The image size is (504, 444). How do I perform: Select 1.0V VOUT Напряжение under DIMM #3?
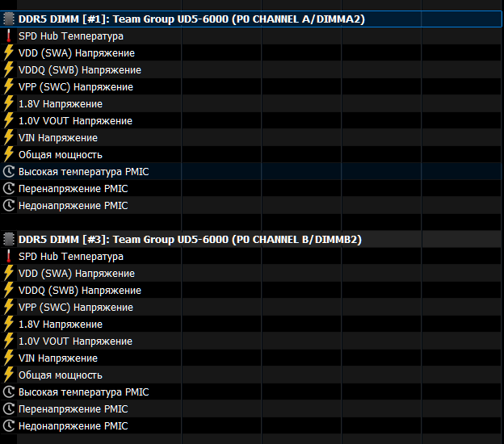[x=75, y=341]
